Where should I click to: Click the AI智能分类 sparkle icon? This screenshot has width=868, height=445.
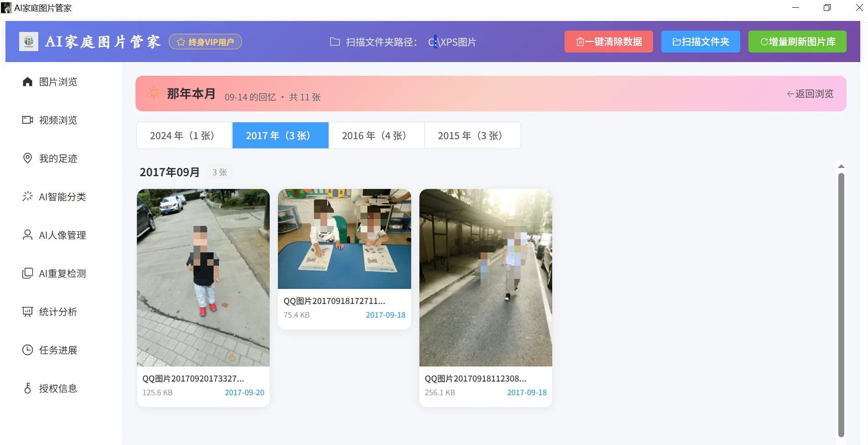pos(27,197)
